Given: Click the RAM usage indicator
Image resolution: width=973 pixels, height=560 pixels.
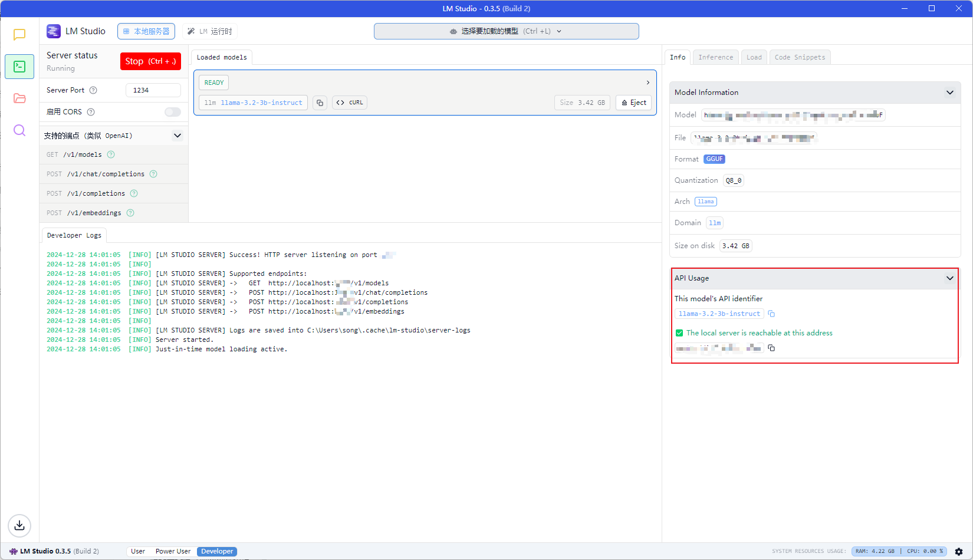Looking at the screenshot, I should pyautogui.click(x=875, y=552).
